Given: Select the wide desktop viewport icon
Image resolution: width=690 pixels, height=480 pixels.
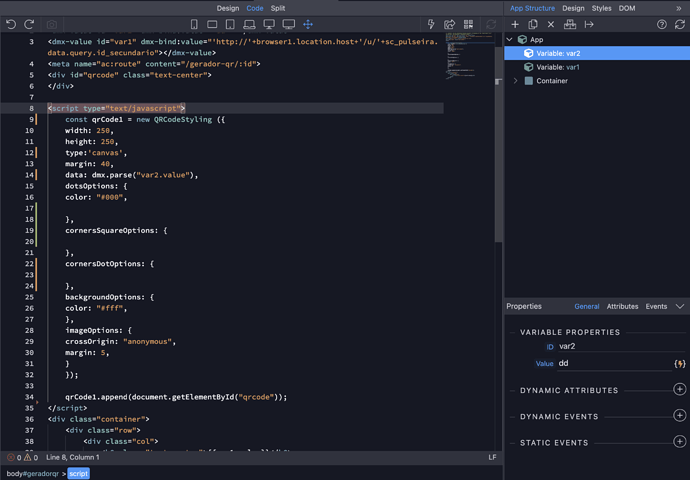Looking at the screenshot, I should (289, 24).
